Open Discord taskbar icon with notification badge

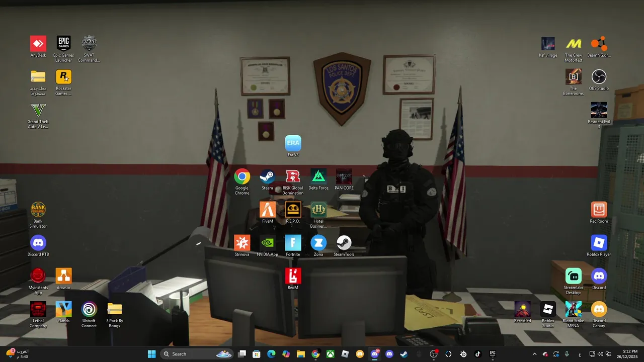click(375, 354)
